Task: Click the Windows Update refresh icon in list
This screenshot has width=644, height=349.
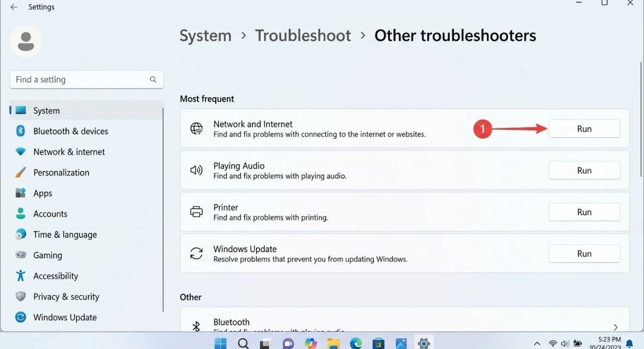Action: pyautogui.click(x=196, y=253)
